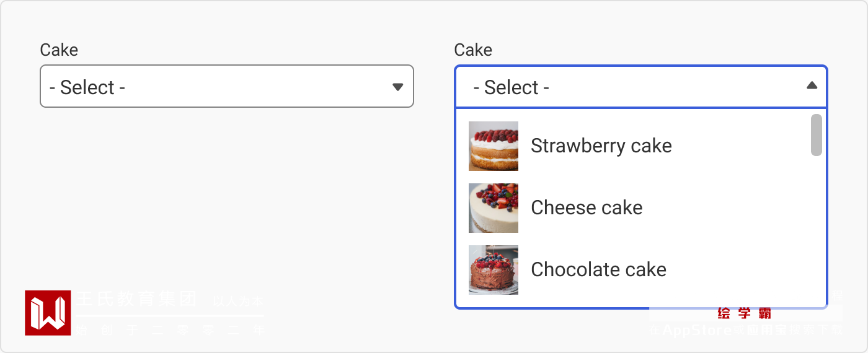The width and height of the screenshot is (868, 353).
Task: Click the red W logo watermark
Action: pos(48,313)
